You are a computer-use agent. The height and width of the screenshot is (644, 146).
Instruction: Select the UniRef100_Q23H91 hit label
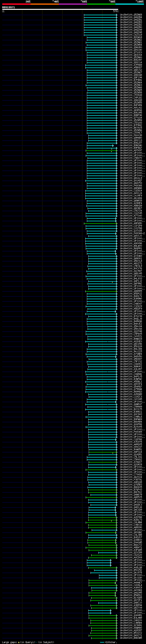[131, 625]
